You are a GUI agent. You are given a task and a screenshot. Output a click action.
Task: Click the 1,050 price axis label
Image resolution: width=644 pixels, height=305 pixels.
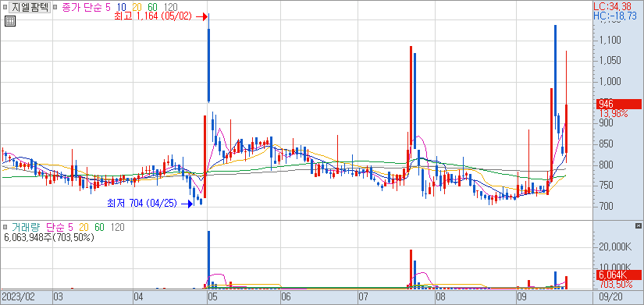coord(610,61)
